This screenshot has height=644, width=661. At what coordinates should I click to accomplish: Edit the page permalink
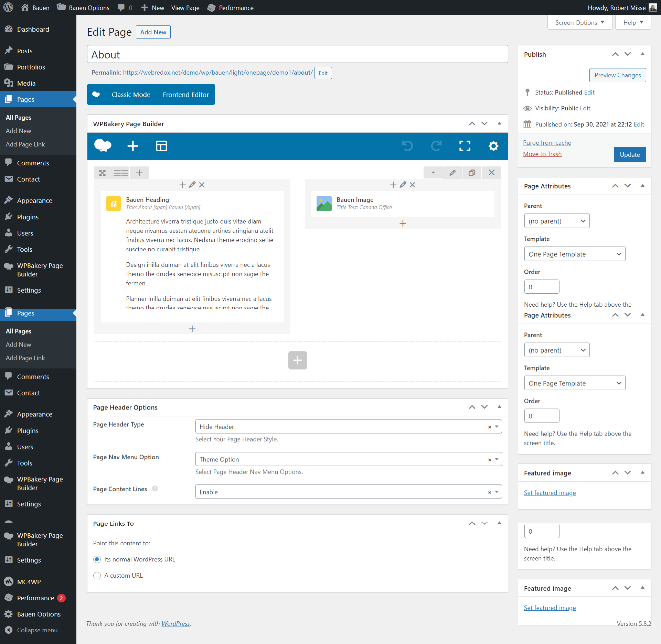tap(323, 73)
